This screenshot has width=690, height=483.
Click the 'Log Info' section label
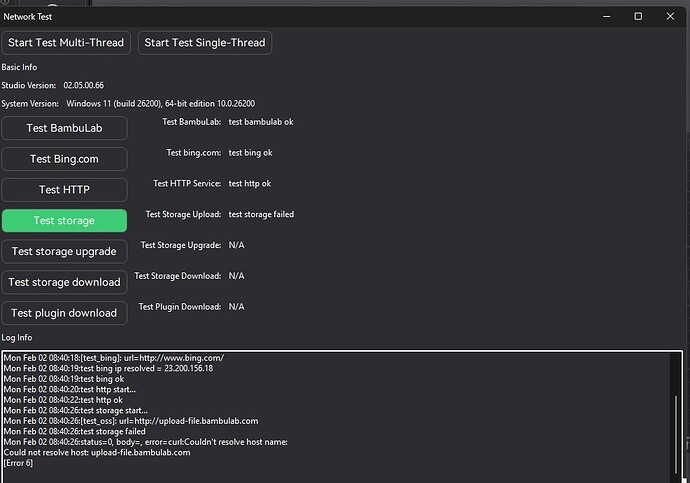17,337
